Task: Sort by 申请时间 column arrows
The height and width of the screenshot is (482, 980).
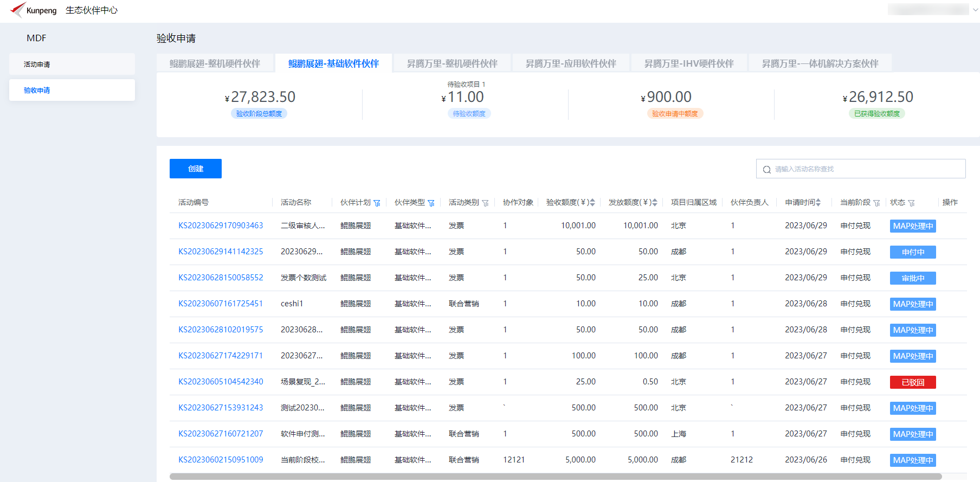Action: (x=818, y=202)
